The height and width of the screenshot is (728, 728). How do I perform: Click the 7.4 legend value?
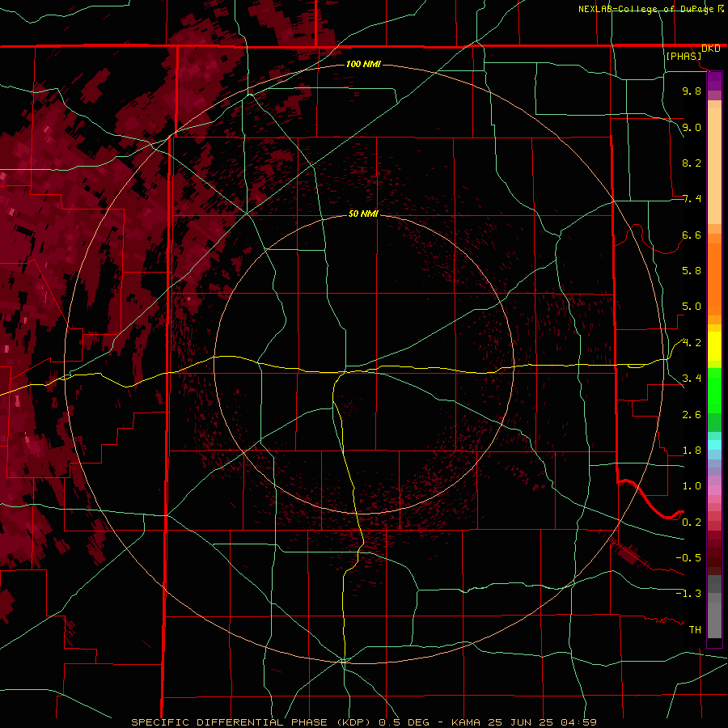692,199
